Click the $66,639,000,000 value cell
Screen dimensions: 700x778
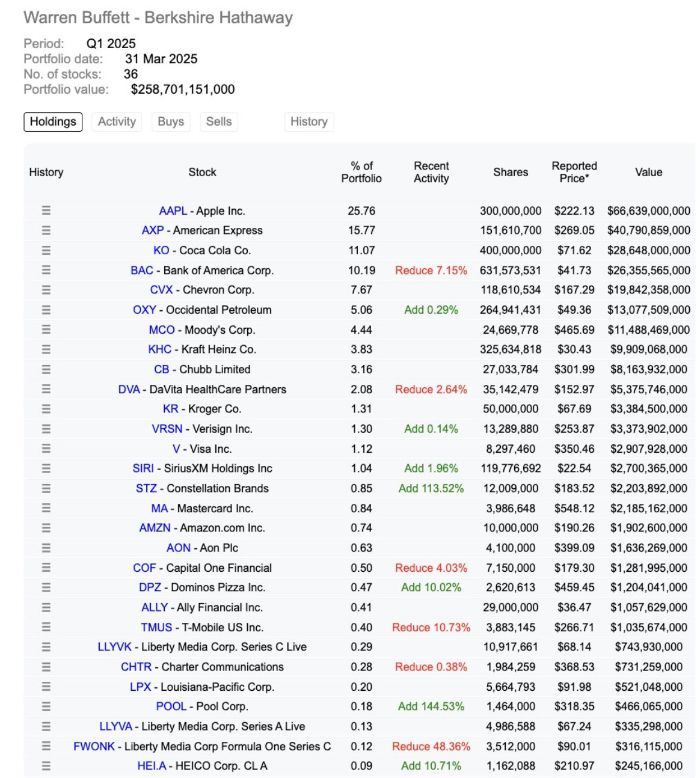[649, 211]
